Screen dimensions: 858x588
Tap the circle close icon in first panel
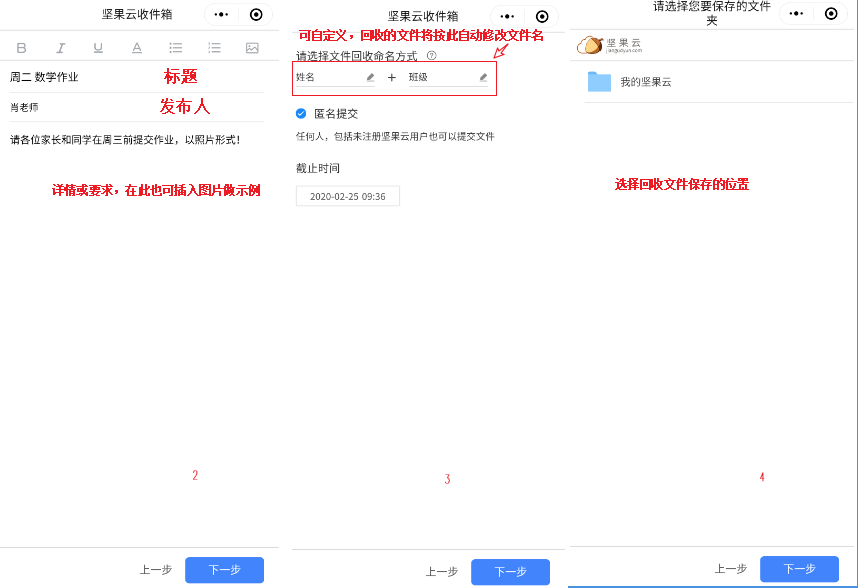[x=256, y=15]
